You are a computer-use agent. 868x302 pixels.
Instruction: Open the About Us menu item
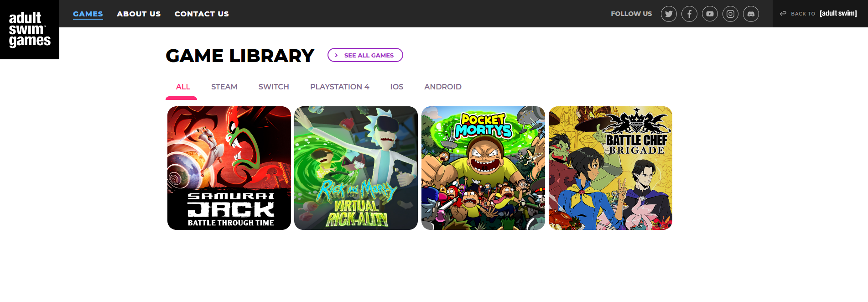[139, 14]
